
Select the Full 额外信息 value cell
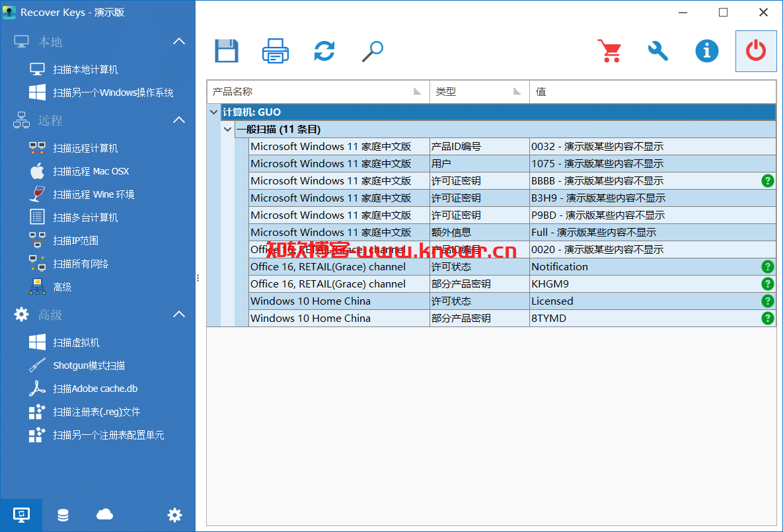point(652,232)
